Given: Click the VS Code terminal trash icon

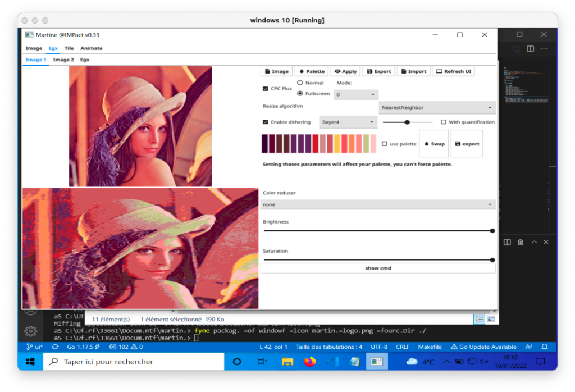Looking at the screenshot, I should (x=521, y=242).
